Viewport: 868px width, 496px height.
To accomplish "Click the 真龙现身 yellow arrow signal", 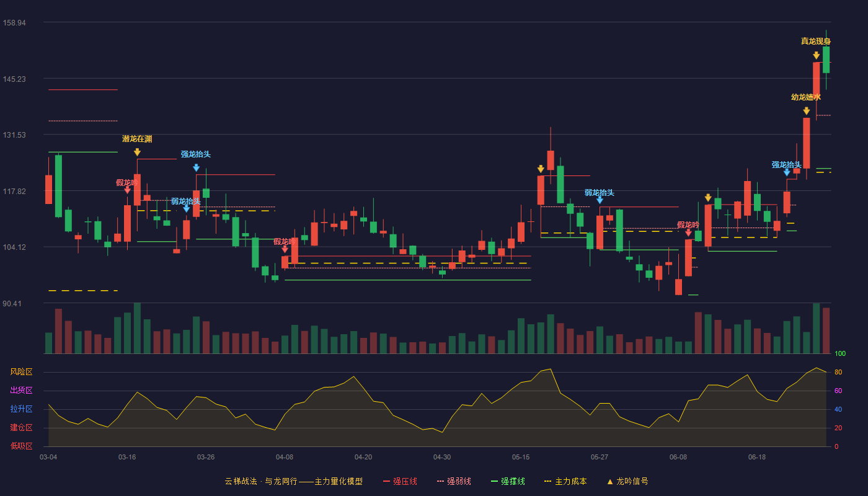I will (816, 55).
